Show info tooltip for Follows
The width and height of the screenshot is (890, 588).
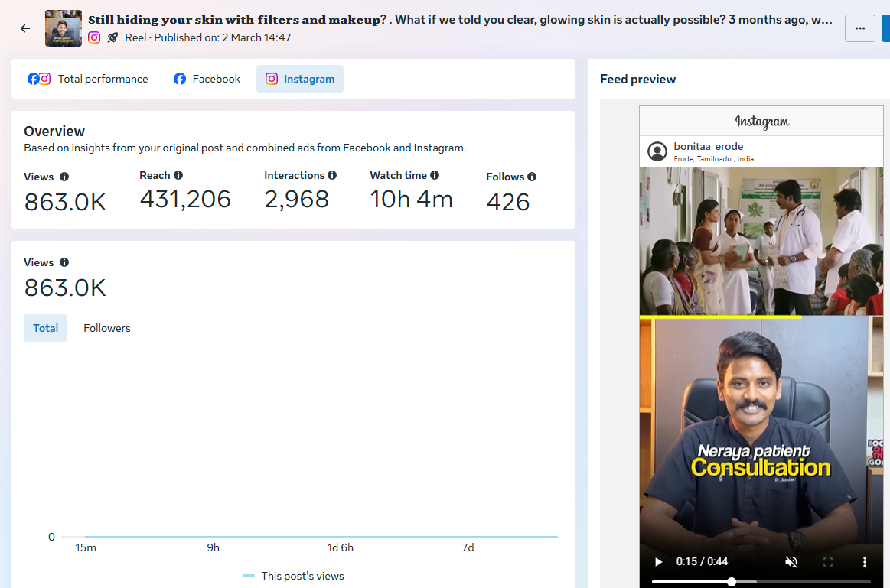tap(532, 177)
